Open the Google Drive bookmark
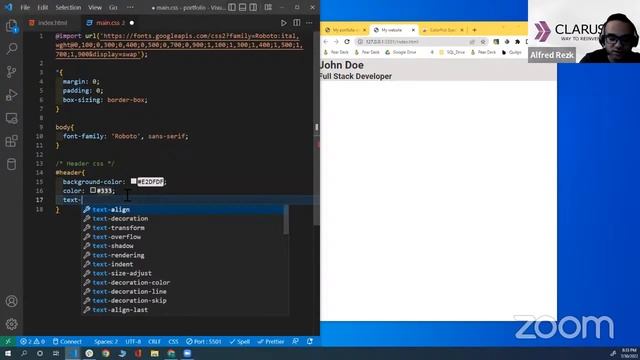 (x=400, y=52)
